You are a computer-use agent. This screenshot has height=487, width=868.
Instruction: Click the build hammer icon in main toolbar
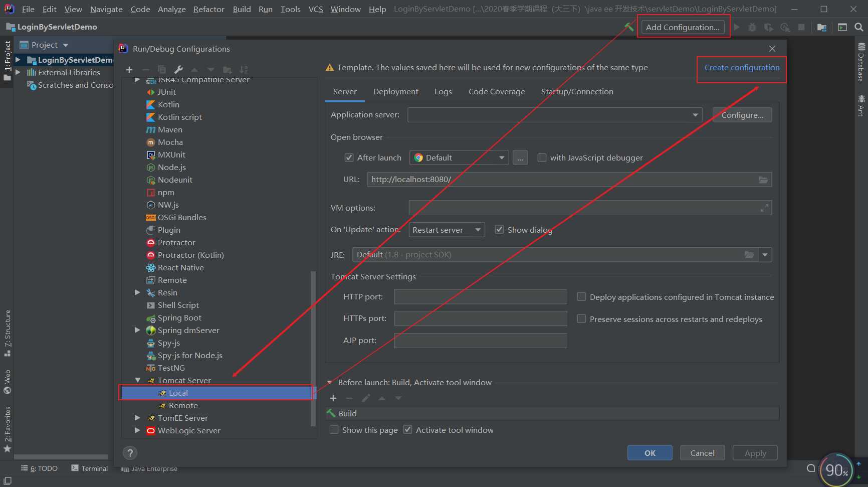coord(628,27)
